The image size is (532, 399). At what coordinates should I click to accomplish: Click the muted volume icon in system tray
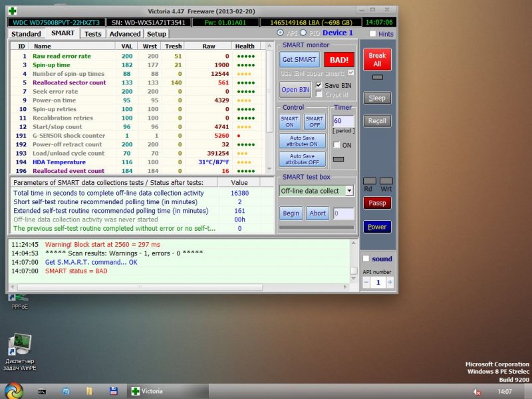pyautogui.click(x=477, y=392)
